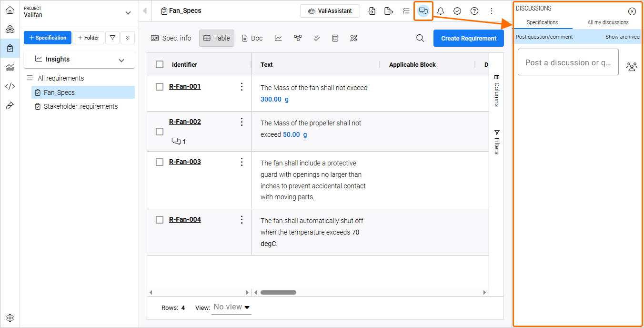Check the R-Fan-003 row checkbox

(160, 162)
